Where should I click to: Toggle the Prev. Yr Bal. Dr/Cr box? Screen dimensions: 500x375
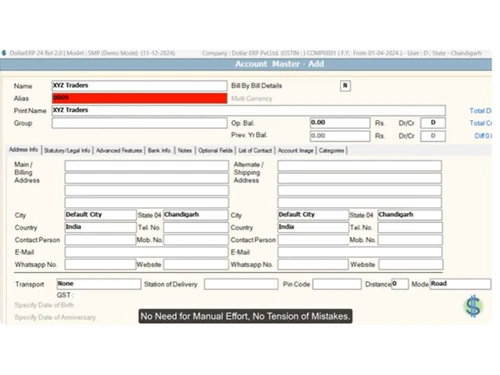[433, 136]
